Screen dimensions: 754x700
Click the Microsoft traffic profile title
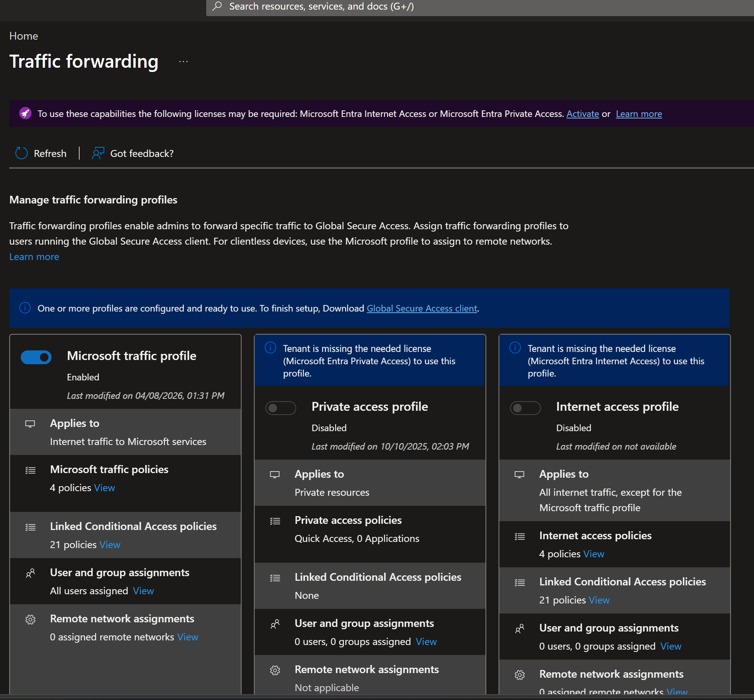click(x=132, y=356)
